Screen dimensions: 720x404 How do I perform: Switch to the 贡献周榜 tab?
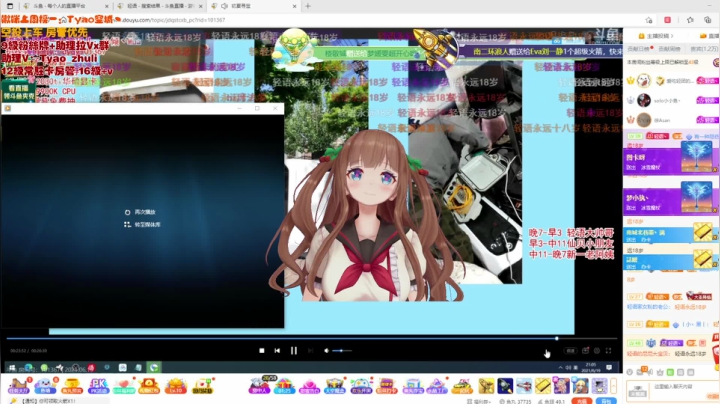(669, 49)
